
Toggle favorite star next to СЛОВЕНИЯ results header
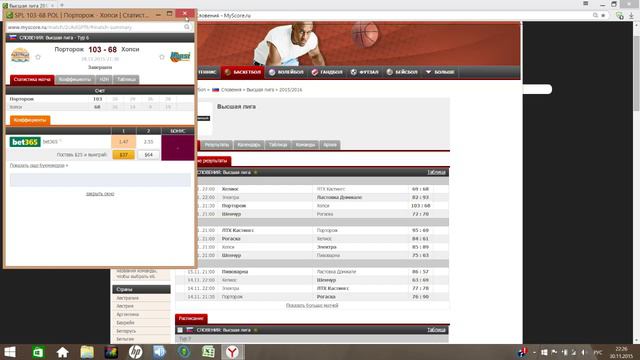pos(256,172)
